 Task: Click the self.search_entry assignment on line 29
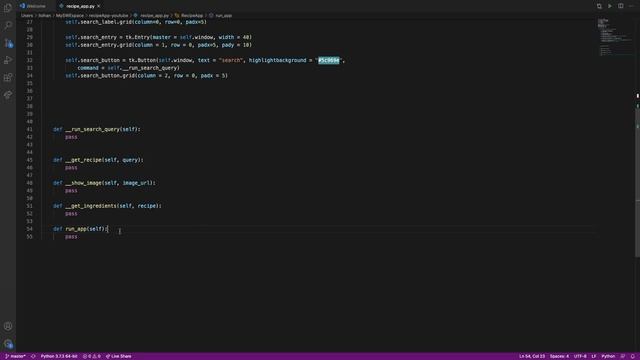[x=158, y=37]
